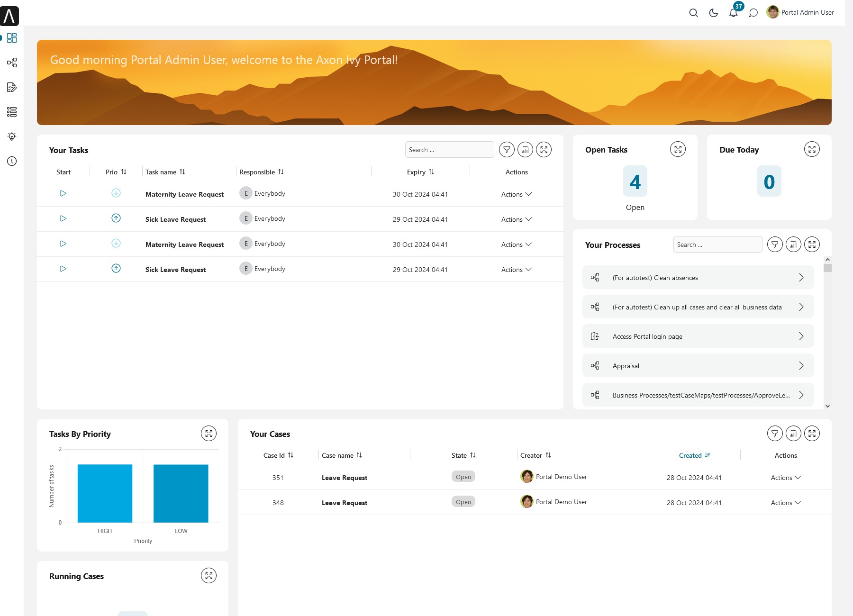Expand Your Cases widget to fullscreen
This screenshot has height=616, width=853.
[x=812, y=434]
